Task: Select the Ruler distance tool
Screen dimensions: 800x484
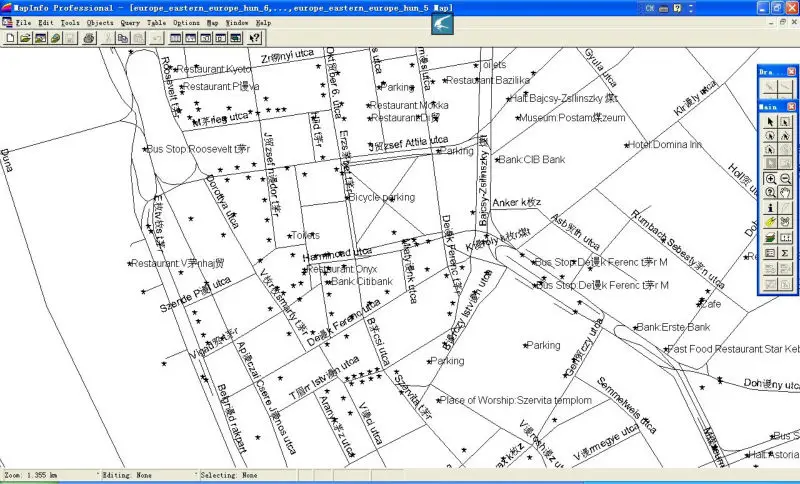Action: click(x=785, y=238)
